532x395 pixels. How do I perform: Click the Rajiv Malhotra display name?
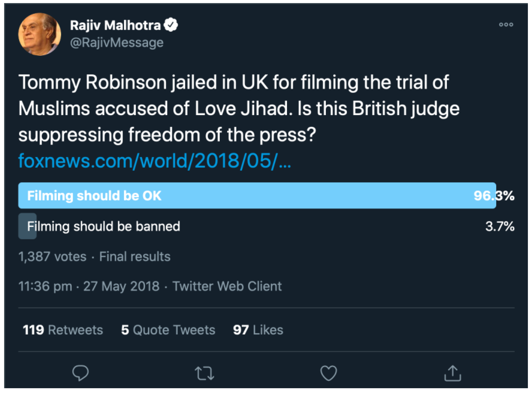(115, 25)
